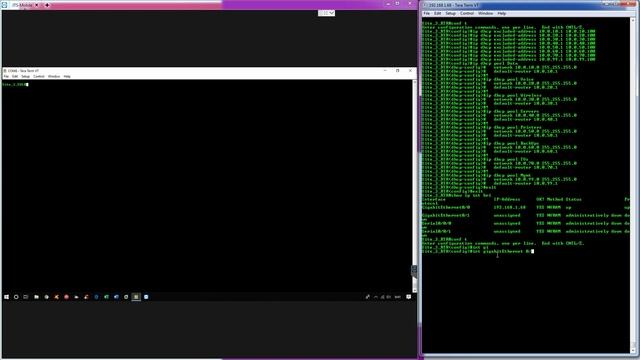Open the highlighted active Tera Term taskbar icon
Viewport: 640px width, 360px height.
136,297
